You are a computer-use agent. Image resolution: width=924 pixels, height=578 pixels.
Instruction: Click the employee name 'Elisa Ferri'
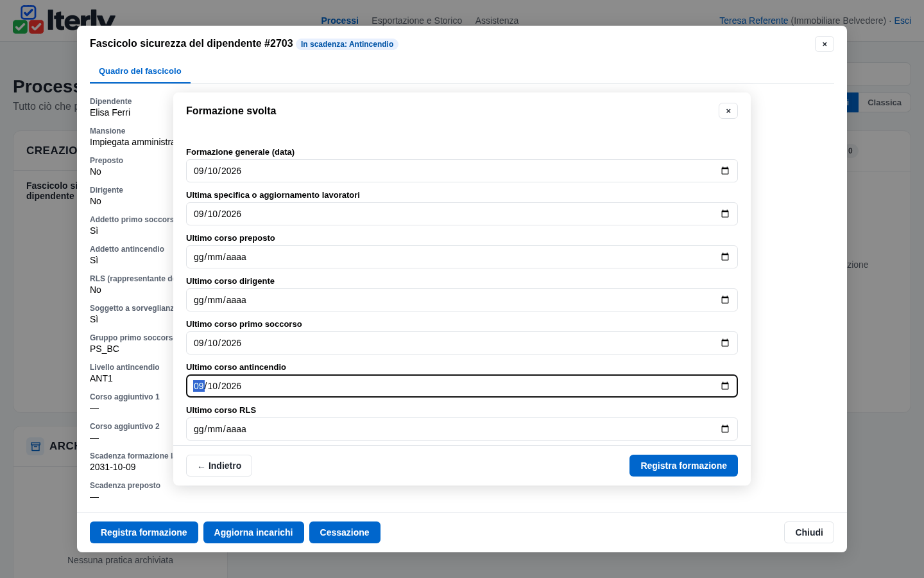[x=110, y=112]
